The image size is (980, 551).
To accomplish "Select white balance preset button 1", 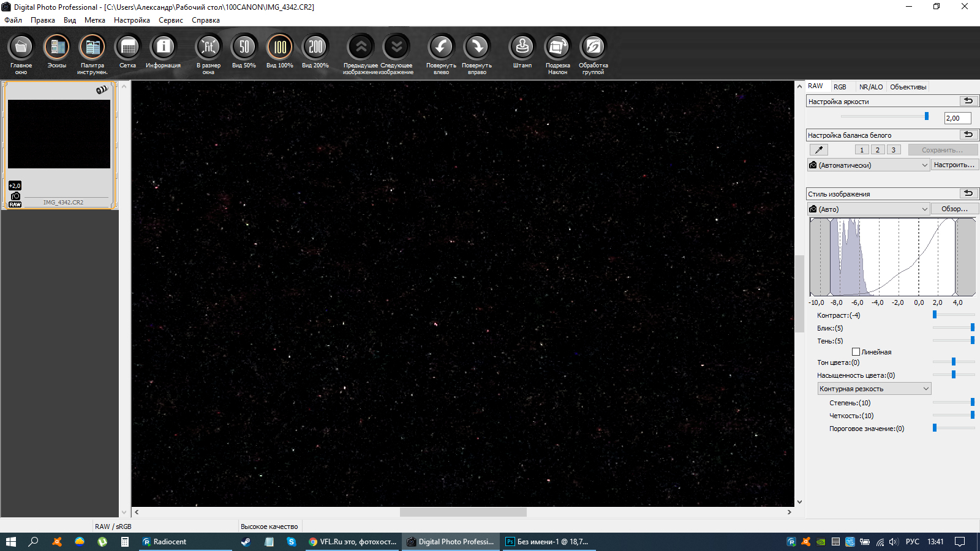I will click(x=862, y=150).
